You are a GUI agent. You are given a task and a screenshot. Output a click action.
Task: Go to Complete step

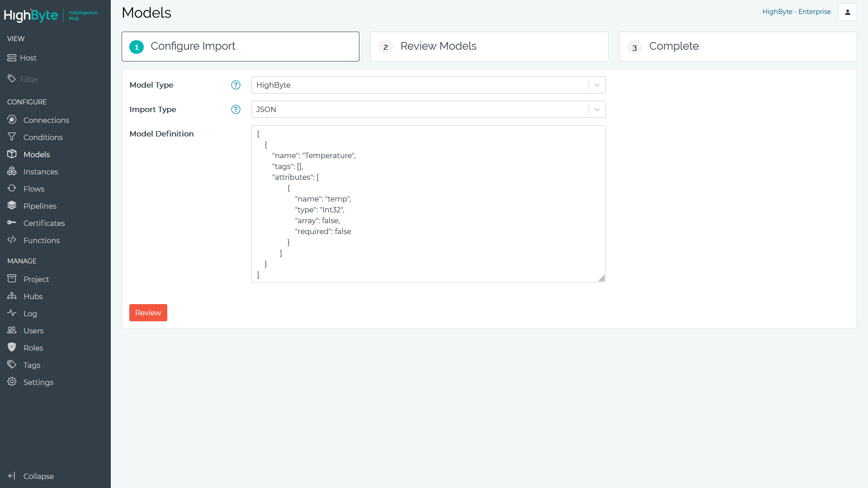(738, 47)
